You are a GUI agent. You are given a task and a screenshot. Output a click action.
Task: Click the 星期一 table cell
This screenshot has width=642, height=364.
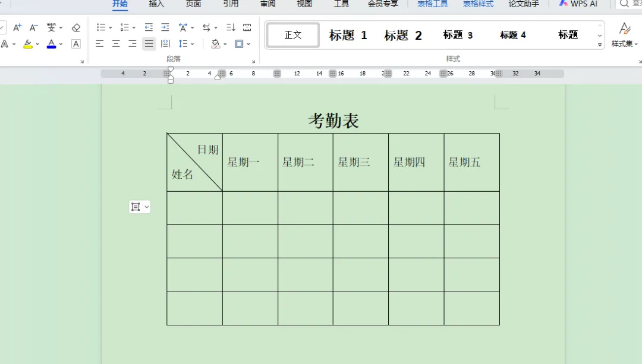click(x=250, y=162)
